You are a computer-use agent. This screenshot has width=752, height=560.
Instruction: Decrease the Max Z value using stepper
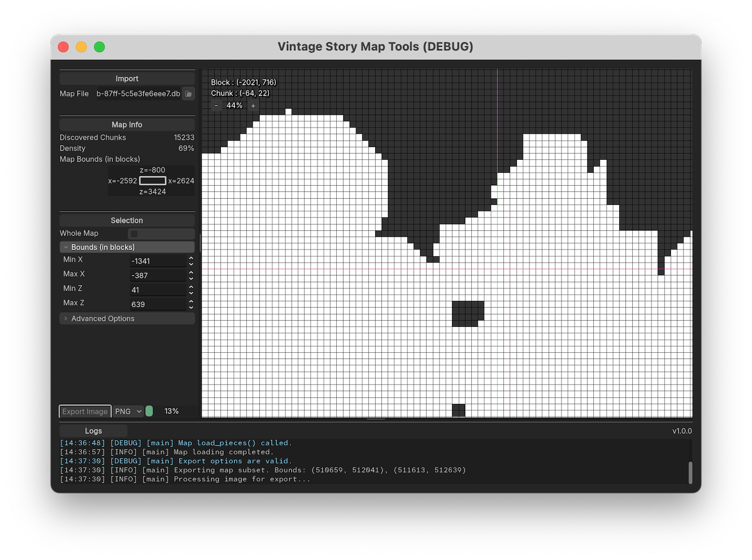(191, 307)
